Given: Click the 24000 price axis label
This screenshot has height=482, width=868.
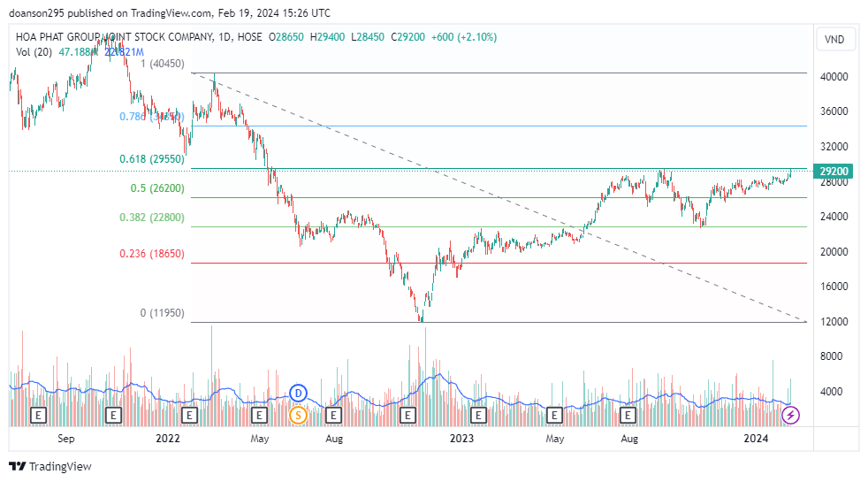Looking at the screenshot, I should pyautogui.click(x=834, y=217).
